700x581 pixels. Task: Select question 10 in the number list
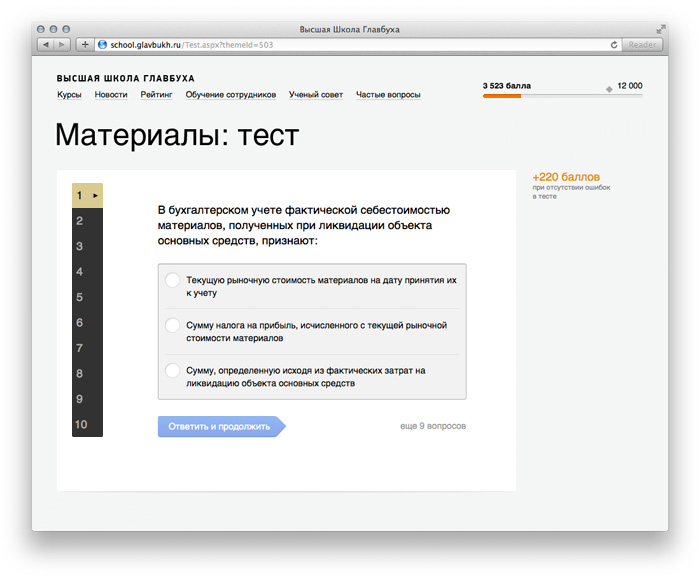pos(81,425)
